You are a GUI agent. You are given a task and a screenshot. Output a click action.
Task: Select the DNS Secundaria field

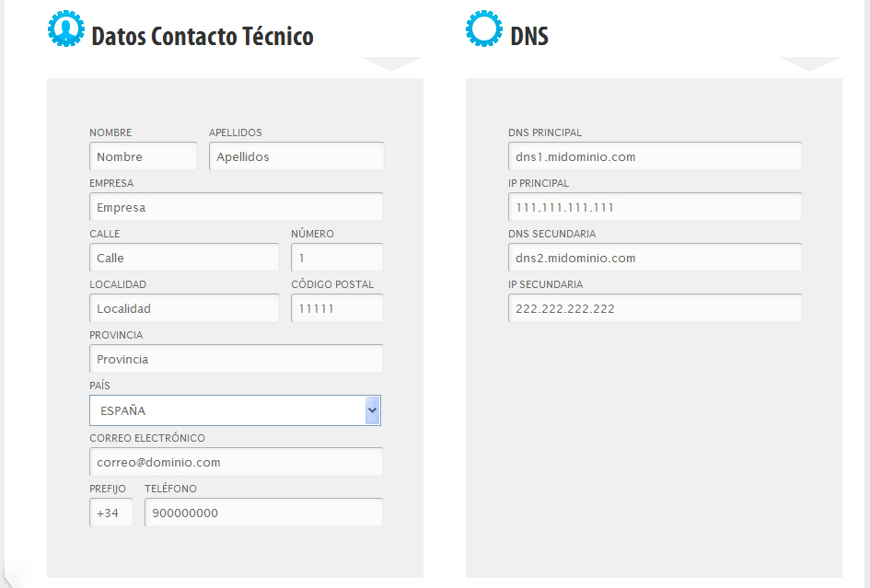click(655, 258)
